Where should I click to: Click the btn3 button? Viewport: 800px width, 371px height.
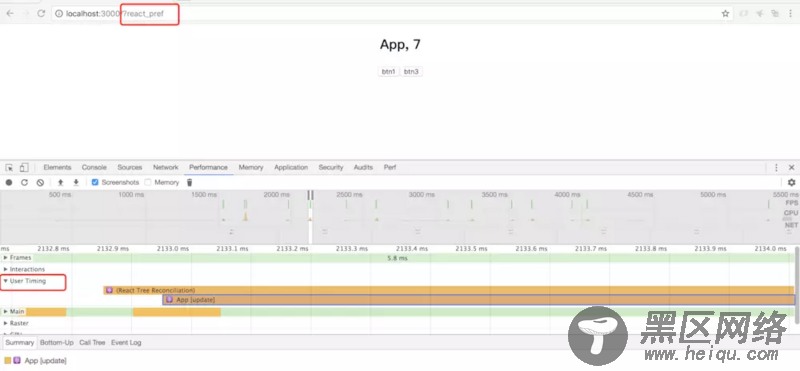coord(411,71)
